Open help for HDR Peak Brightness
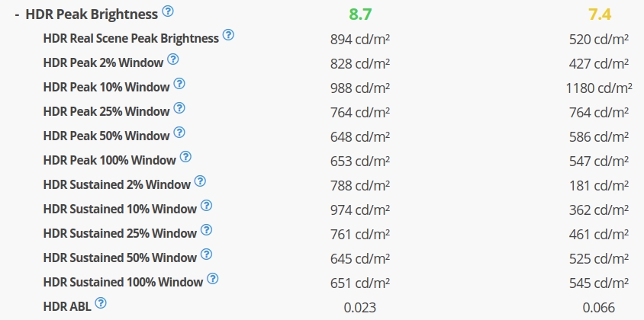The image size is (644, 320). [x=168, y=11]
